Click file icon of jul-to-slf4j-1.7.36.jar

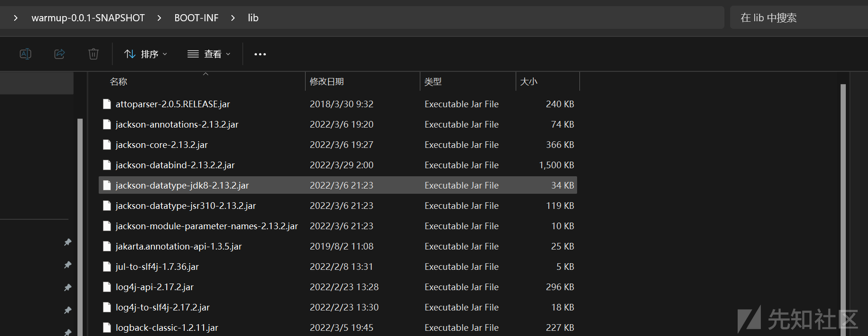(x=107, y=267)
